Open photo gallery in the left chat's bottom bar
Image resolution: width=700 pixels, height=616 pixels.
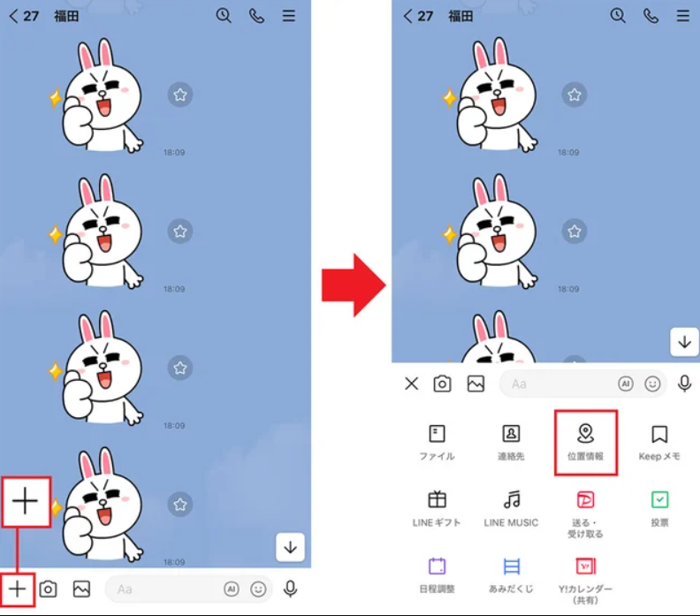point(81,589)
